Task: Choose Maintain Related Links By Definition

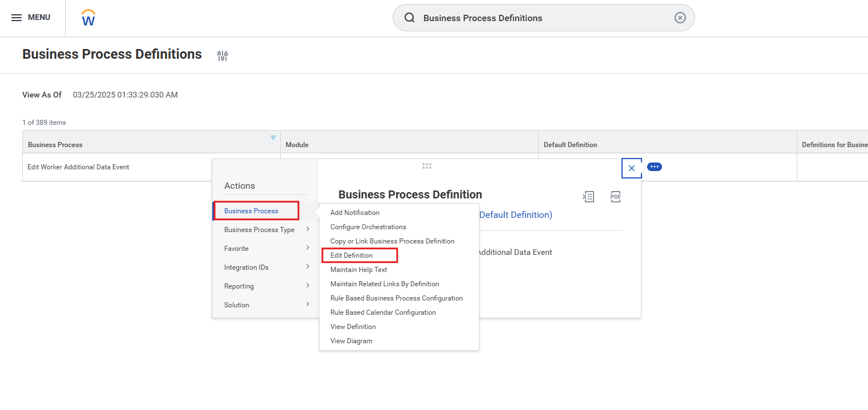Action: pyautogui.click(x=385, y=284)
